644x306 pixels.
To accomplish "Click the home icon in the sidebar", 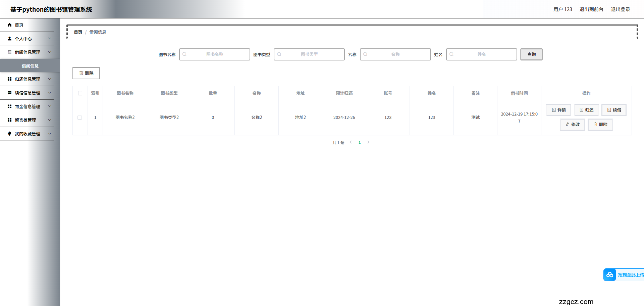I will (9, 25).
